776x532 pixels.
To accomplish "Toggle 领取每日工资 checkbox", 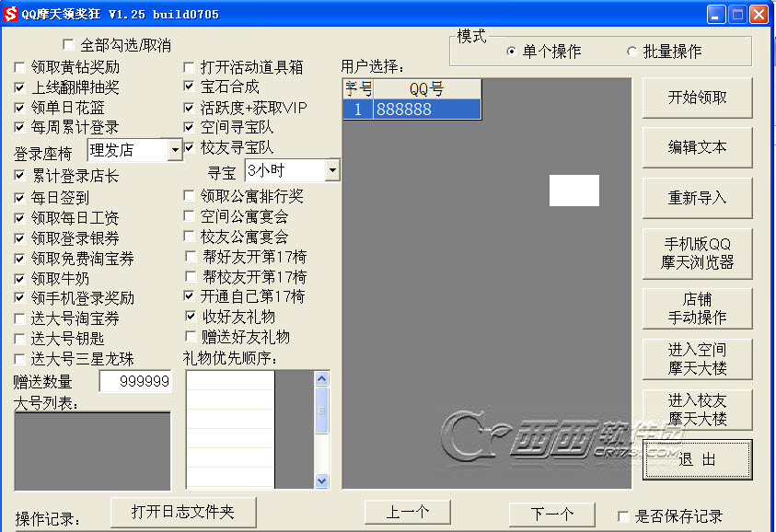I will coord(20,218).
